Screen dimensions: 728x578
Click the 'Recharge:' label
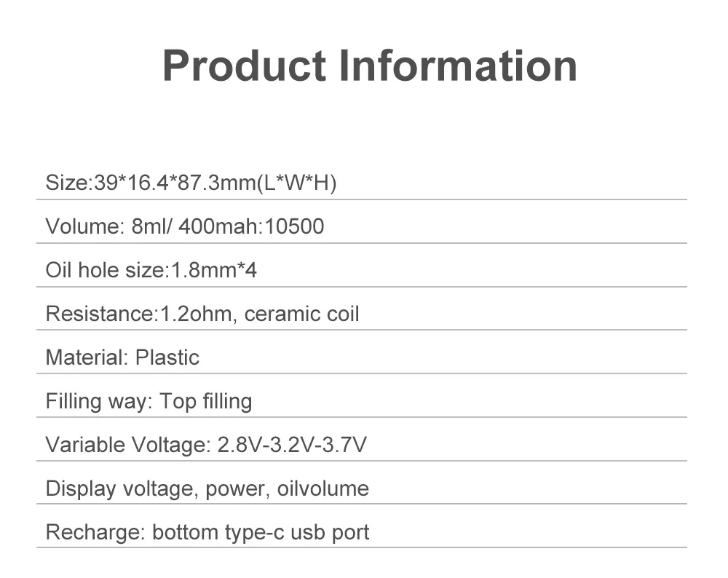95,532
